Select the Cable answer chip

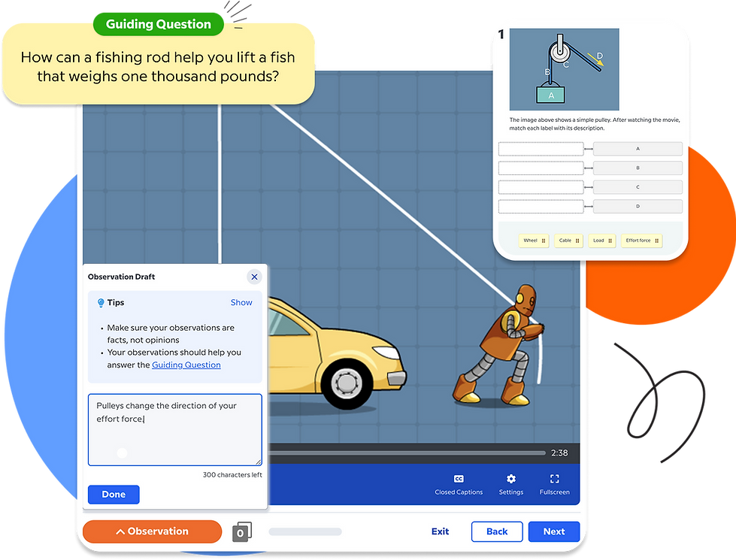[568, 241]
